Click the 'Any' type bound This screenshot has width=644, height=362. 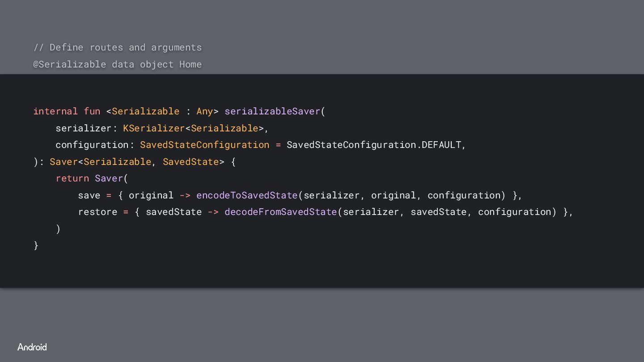point(204,112)
